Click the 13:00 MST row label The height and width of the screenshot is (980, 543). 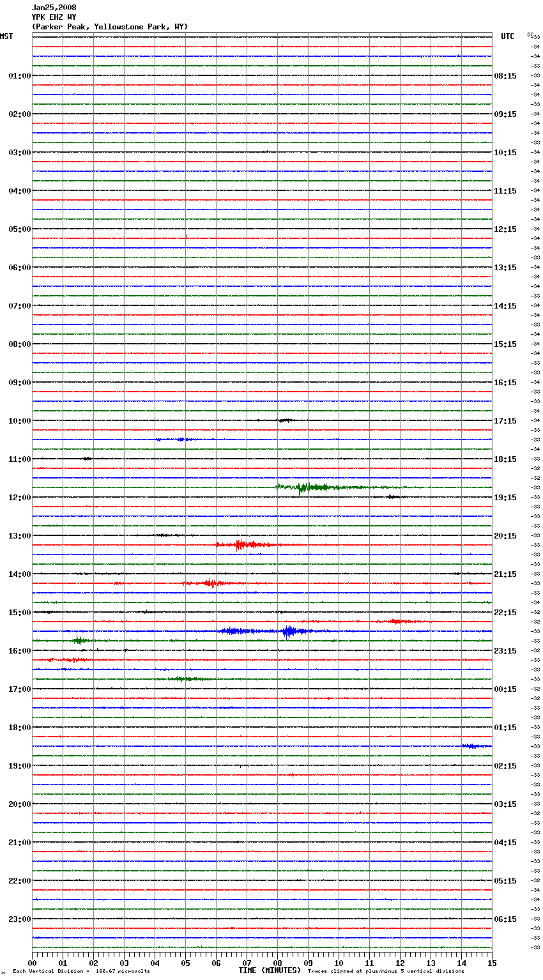(19, 536)
